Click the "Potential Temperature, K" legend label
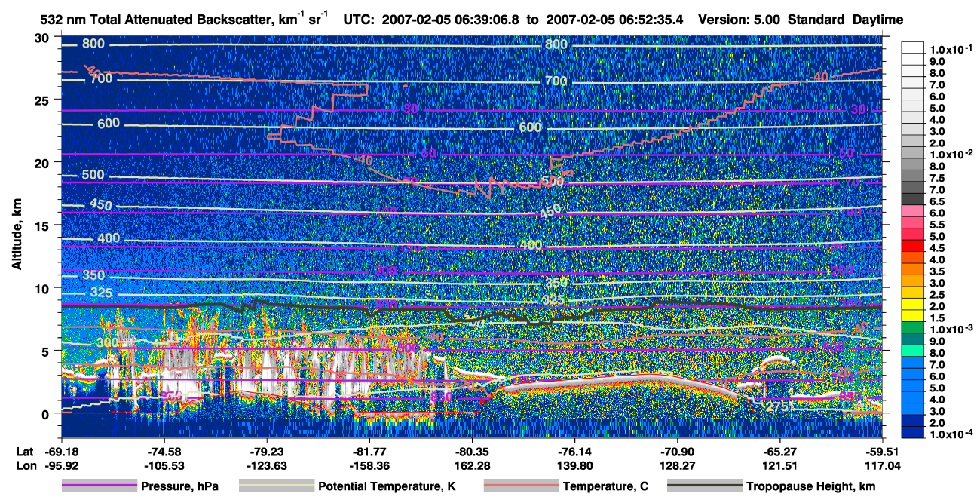This screenshot has width=980, height=503. 387,486
